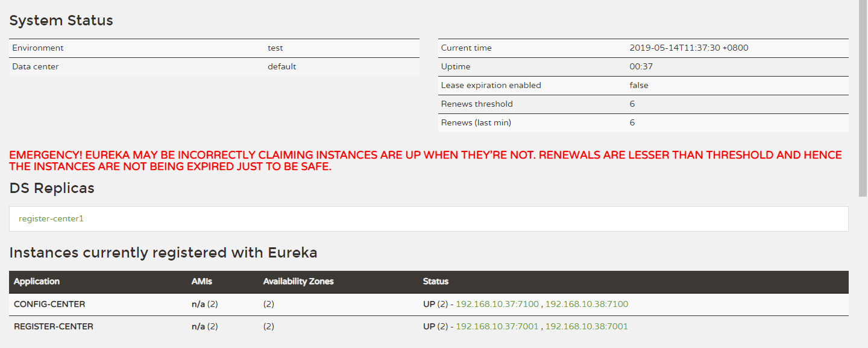Click the Status column header
This screenshot has height=348, width=868.
(x=436, y=282)
